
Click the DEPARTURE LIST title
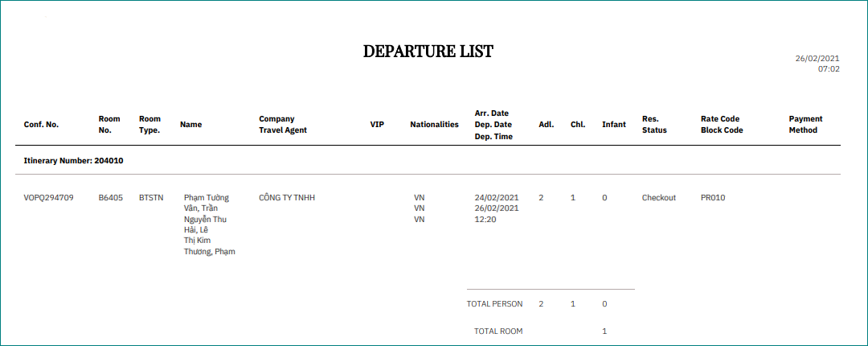tap(428, 51)
